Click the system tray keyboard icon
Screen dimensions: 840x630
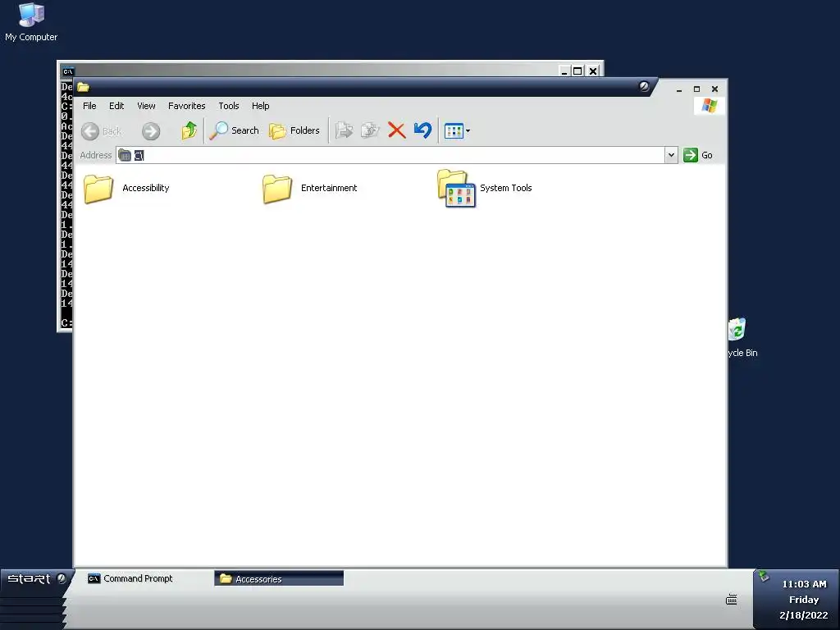[x=731, y=600]
